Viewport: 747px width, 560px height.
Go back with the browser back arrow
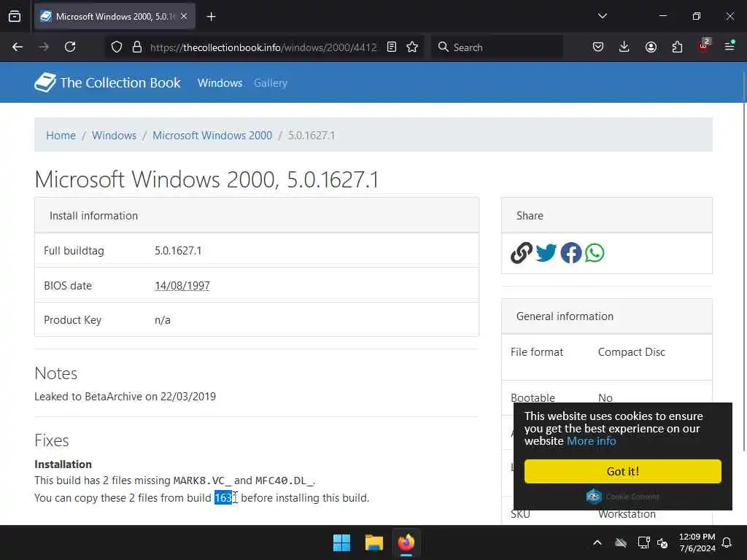point(18,47)
